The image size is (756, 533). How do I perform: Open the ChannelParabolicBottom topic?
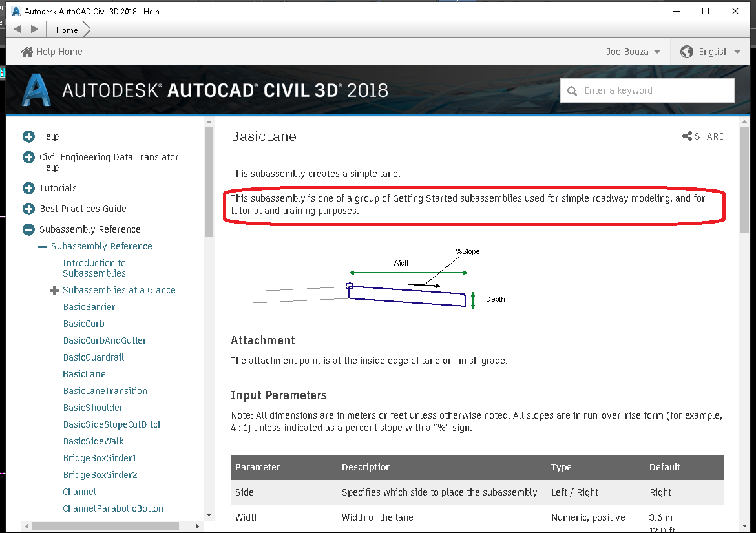click(114, 509)
